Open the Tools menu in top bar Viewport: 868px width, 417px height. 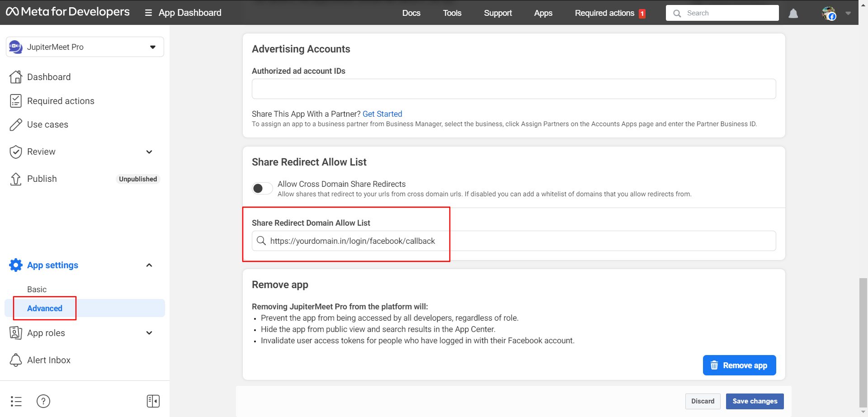(452, 13)
